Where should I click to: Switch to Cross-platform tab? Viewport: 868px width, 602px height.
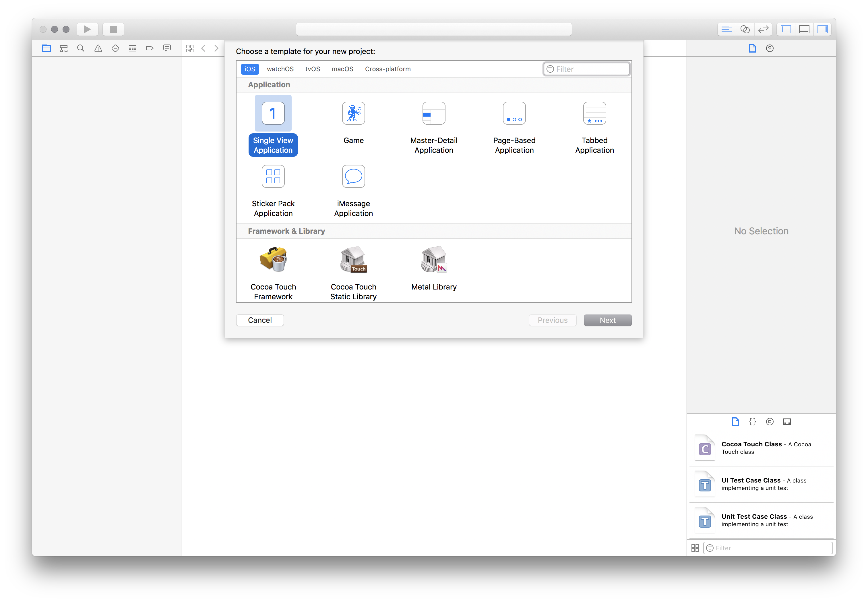388,69
